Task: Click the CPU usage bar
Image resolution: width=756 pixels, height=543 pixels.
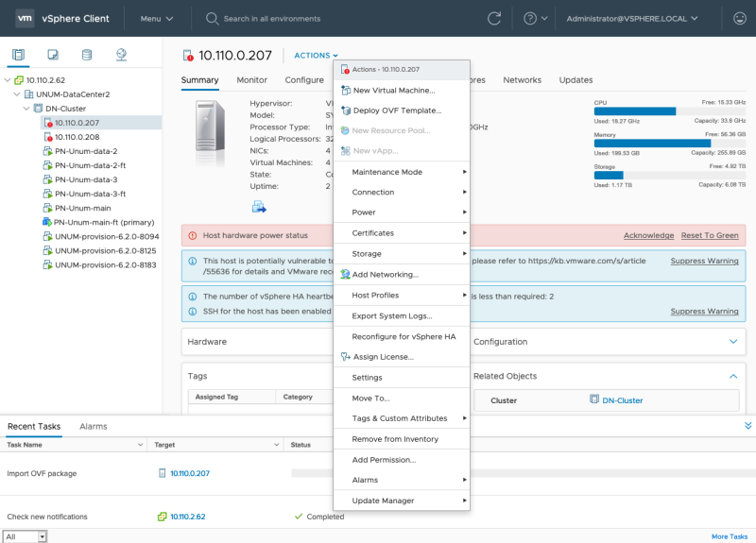Action: point(670,111)
